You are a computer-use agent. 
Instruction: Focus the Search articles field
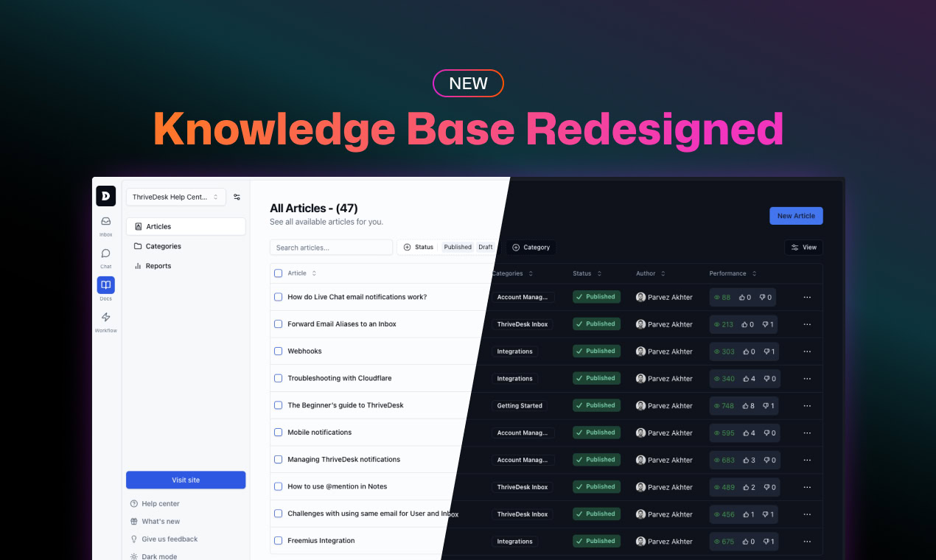(331, 248)
